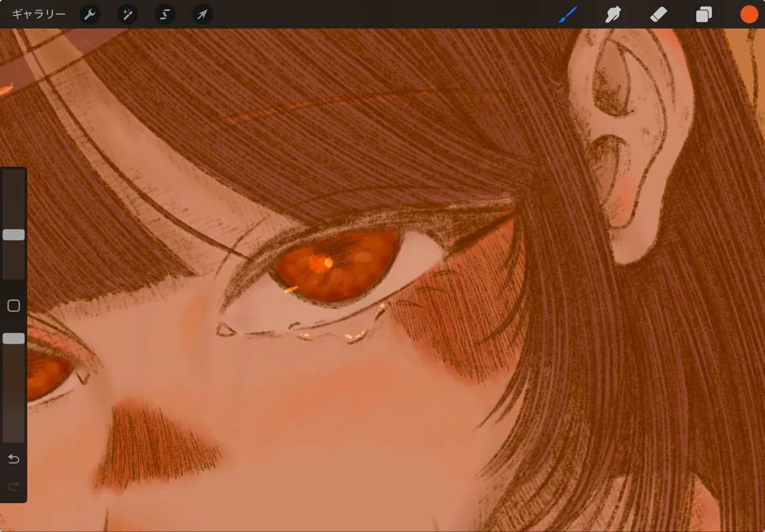Viewport: 765px width, 532px height.
Task: Select the Eraser tool
Action: [658, 14]
